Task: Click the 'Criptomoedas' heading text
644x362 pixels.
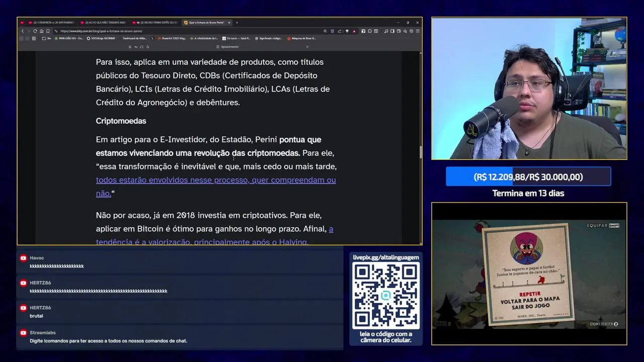Action: [121, 121]
